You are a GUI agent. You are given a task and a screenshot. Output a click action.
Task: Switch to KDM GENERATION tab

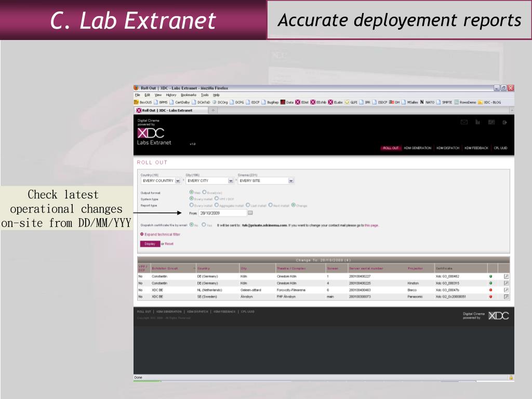[418, 148]
